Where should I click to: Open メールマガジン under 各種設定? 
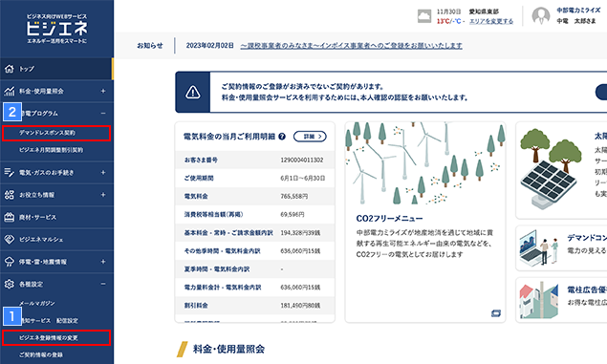pos(37,303)
